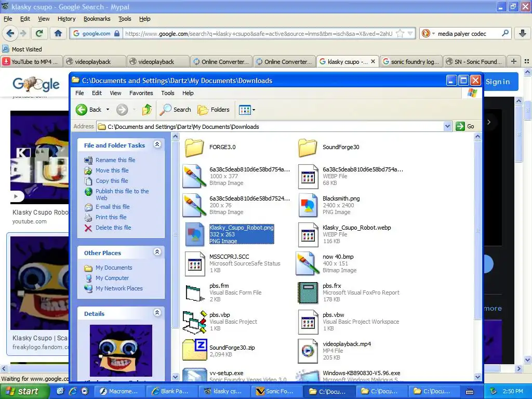Click Copy this file
532x399 pixels.
(x=112, y=181)
